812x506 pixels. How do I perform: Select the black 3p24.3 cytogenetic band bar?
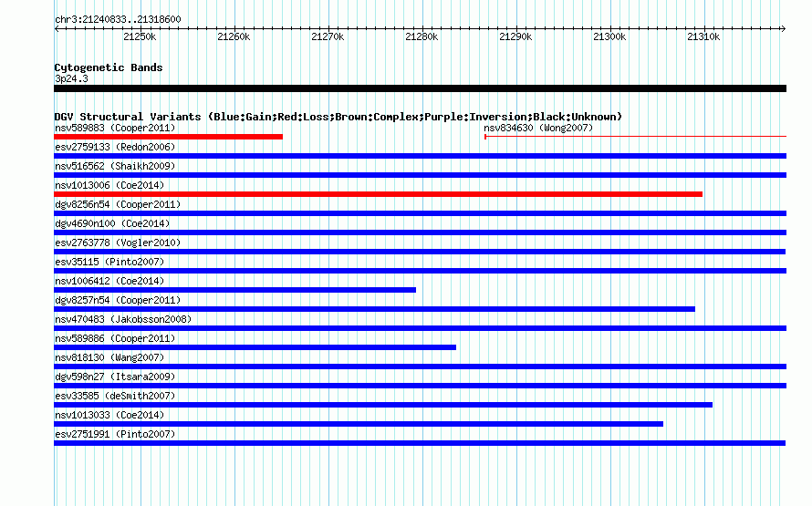pos(420,88)
